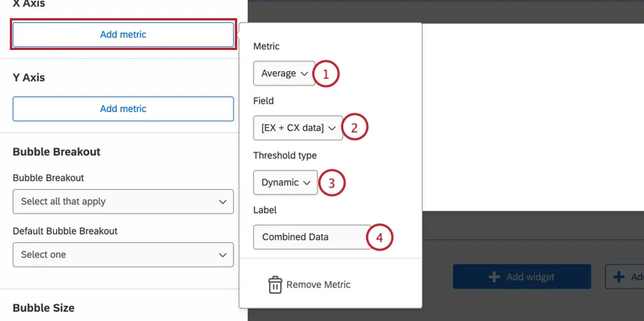The width and height of the screenshot is (644, 321).
Task: Open the Dynamic threshold type dropdown
Action: pos(286,182)
